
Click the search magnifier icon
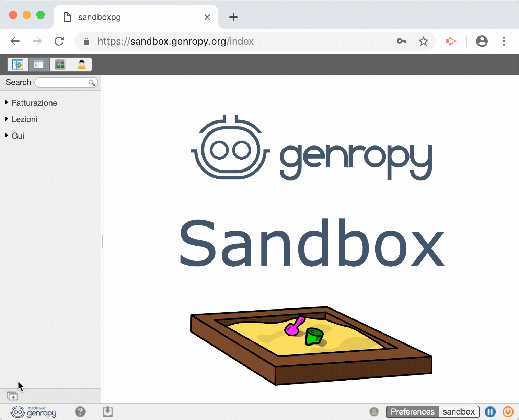[91, 82]
